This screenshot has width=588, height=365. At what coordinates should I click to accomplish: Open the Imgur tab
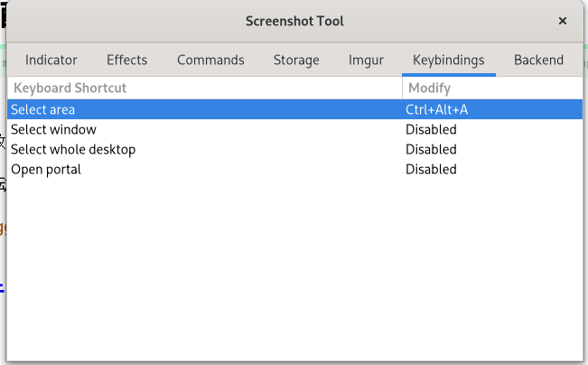[x=366, y=60]
